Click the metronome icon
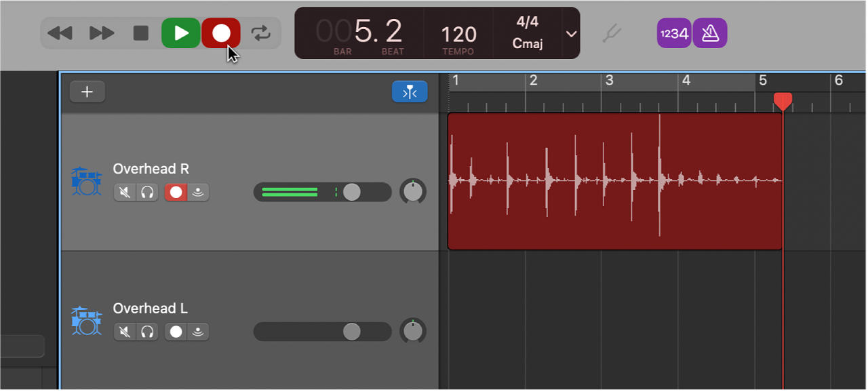This screenshot has width=868, height=392. coord(709,33)
